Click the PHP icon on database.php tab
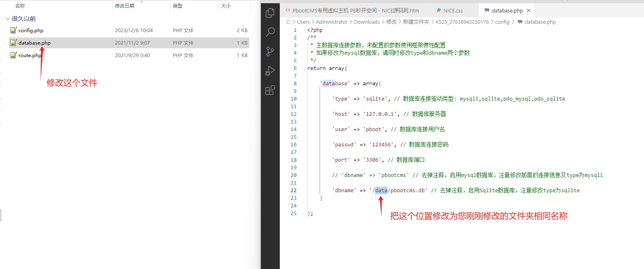The image size is (644, 269). [x=487, y=10]
